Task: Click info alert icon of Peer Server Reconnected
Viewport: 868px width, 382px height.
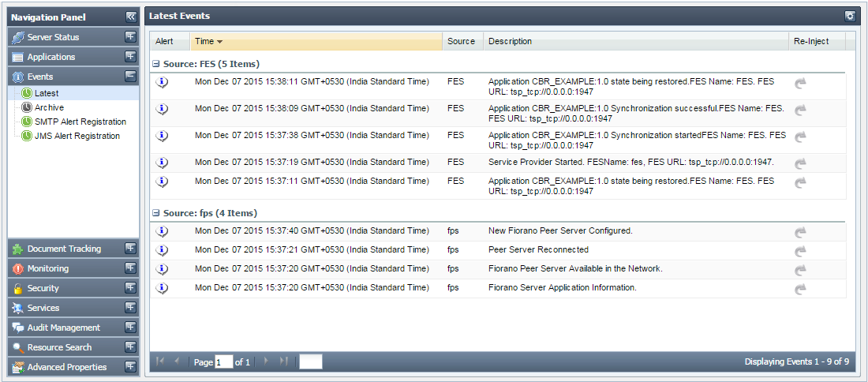Action: (163, 250)
